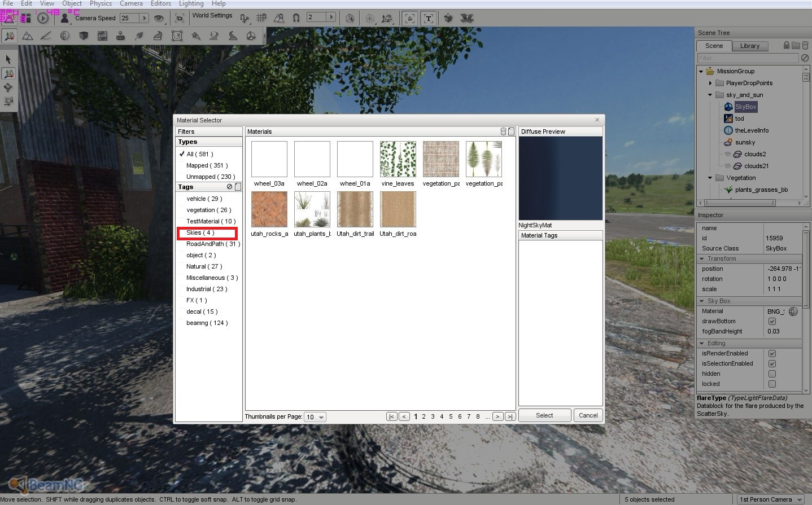Go to page 3 of materials
This screenshot has height=505, width=812.
click(433, 417)
